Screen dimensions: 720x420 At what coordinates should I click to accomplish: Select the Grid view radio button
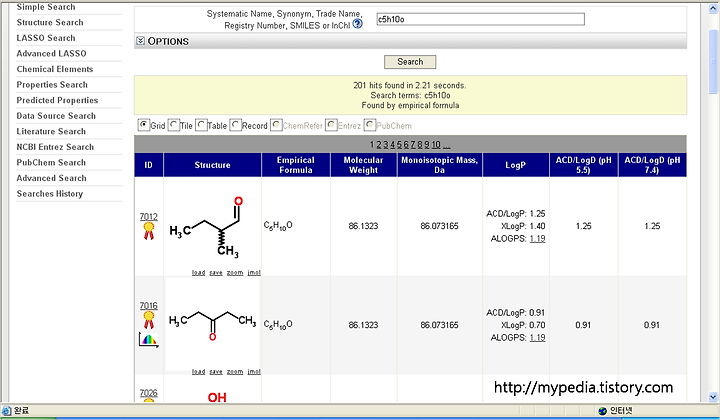point(144,125)
